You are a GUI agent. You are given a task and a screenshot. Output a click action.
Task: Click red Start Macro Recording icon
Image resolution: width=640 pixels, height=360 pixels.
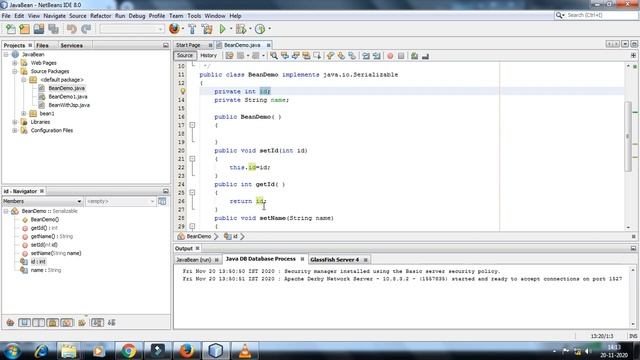click(390, 56)
